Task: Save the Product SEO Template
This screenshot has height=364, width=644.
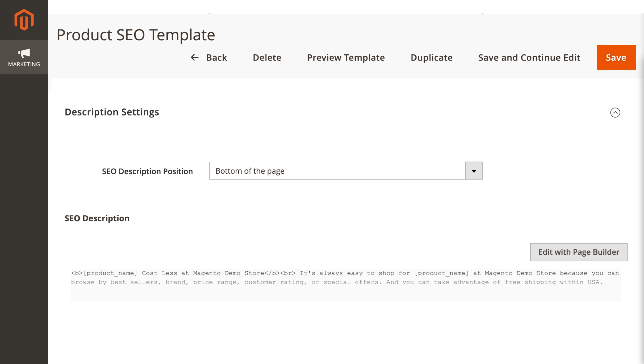Action: coord(616,58)
